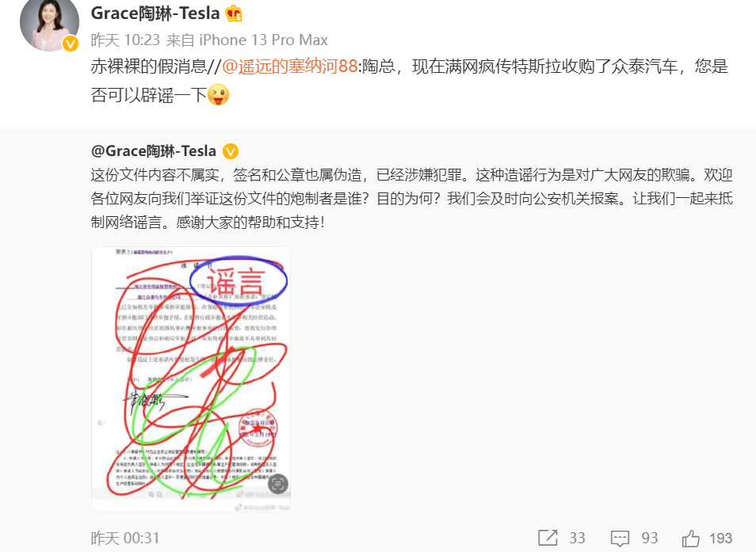Like the post with thumbs-up icon
Screen dimensions: 756x552
click(x=691, y=538)
